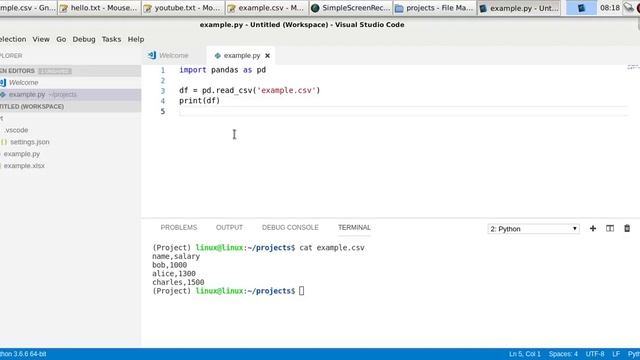This screenshot has width=640, height=360.
Task: Open the Go menu
Action: [61, 39]
